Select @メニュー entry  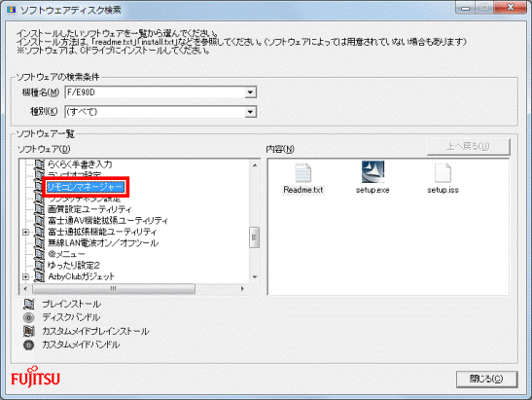click(66, 254)
